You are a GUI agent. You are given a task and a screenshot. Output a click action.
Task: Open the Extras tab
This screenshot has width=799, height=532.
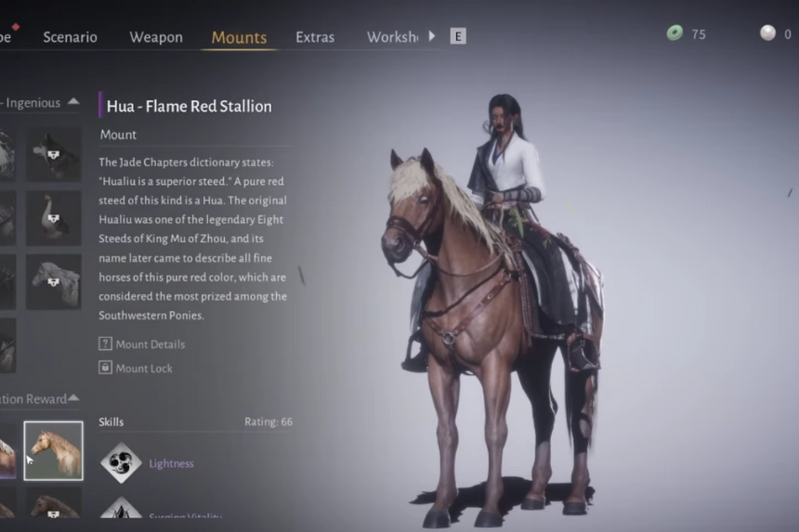click(x=315, y=37)
